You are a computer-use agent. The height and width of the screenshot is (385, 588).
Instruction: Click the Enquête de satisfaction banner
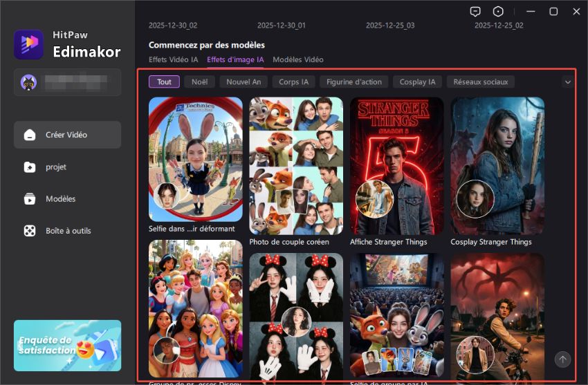pyautogui.click(x=67, y=346)
